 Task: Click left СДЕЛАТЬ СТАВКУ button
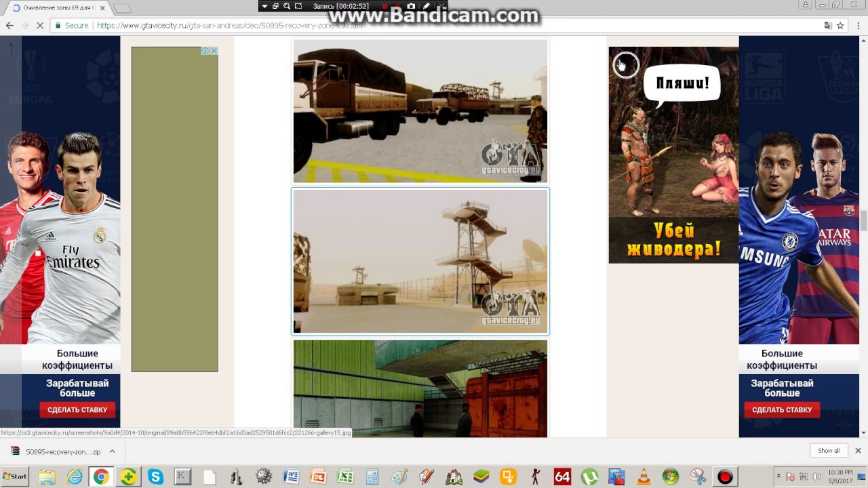tap(77, 409)
